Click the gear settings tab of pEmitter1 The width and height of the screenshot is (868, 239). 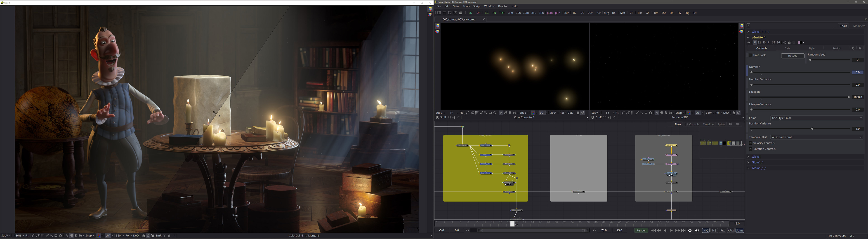click(853, 48)
